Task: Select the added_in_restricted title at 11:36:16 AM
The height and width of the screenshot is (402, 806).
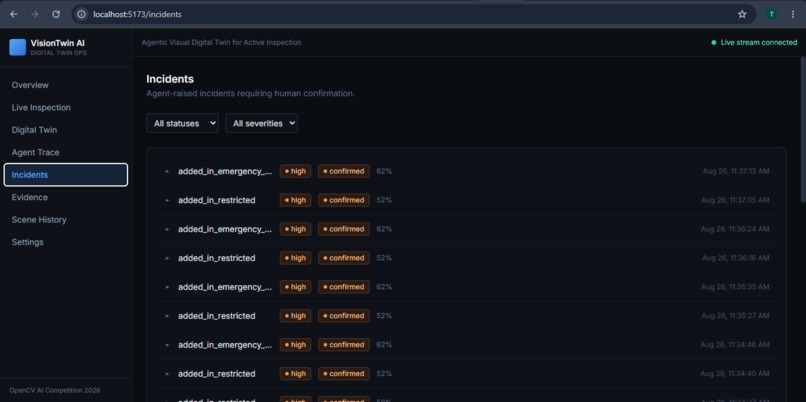Action: coord(216,258)
